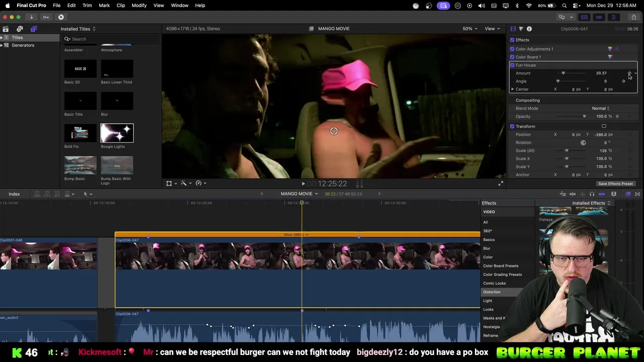644x362 pixels.
Task: Click the Save Effects Preset button
Action: point(615,184)
